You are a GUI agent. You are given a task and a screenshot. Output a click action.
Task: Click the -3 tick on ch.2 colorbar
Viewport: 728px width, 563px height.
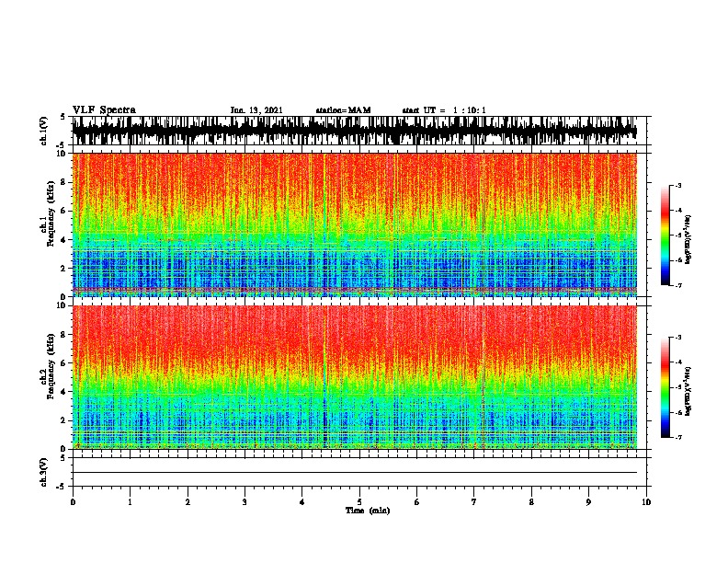pos(678,338)
